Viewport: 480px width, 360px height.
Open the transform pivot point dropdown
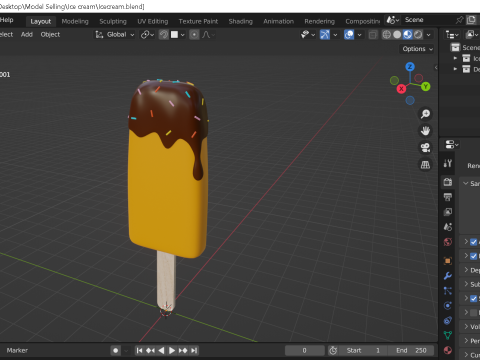147,35
